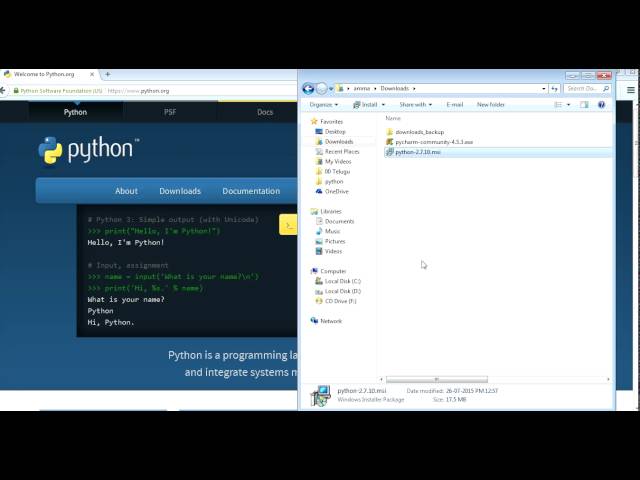Click the Name column header
This screenshot has height=480, width=640.
(393, 118)
